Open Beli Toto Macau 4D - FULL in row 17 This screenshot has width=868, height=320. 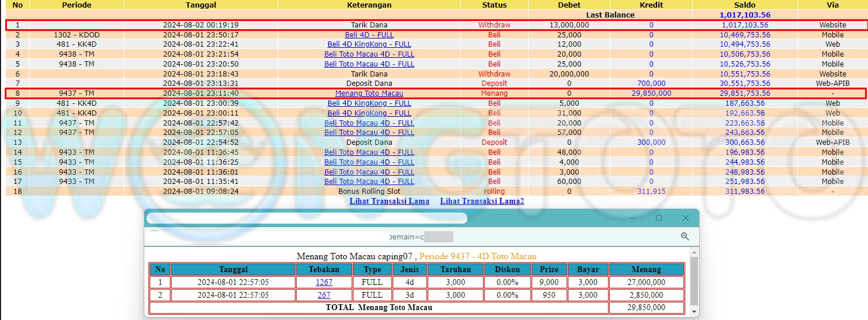point(369,182)
